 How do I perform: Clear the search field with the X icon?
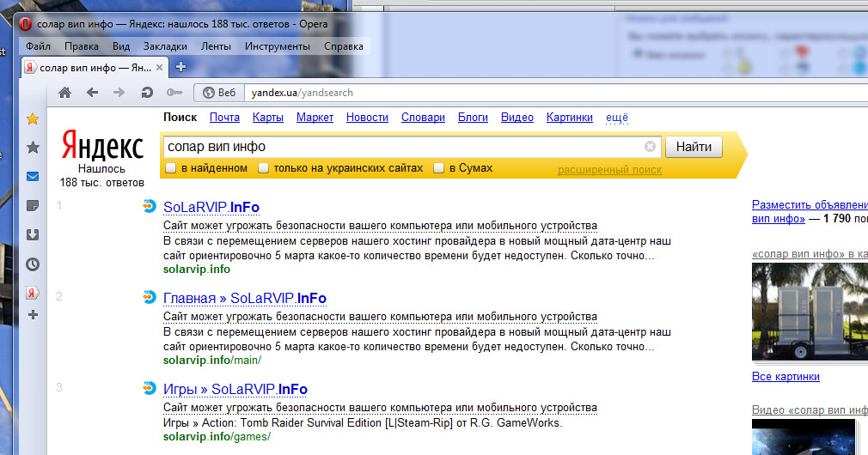point(650,147)
